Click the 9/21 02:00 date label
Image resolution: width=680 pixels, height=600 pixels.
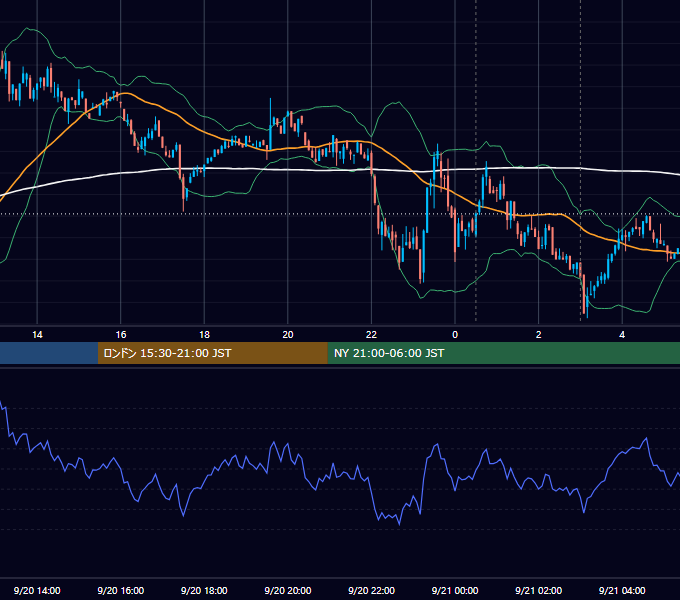539,590
